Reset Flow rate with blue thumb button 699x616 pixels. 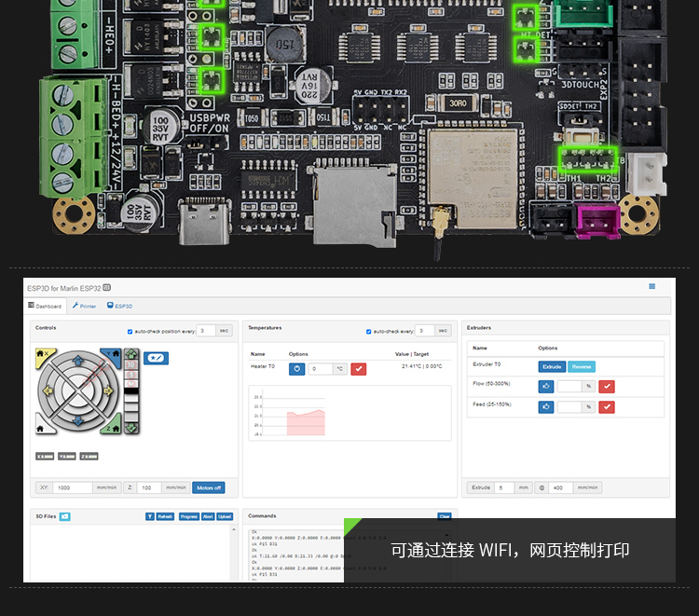click(546, 387)
